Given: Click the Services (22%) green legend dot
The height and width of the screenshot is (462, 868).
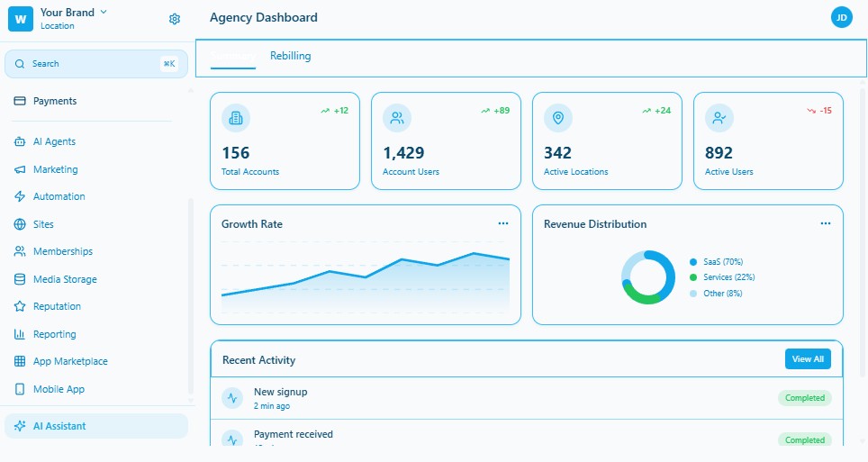Looking at the screenshot, I should 693,277.
